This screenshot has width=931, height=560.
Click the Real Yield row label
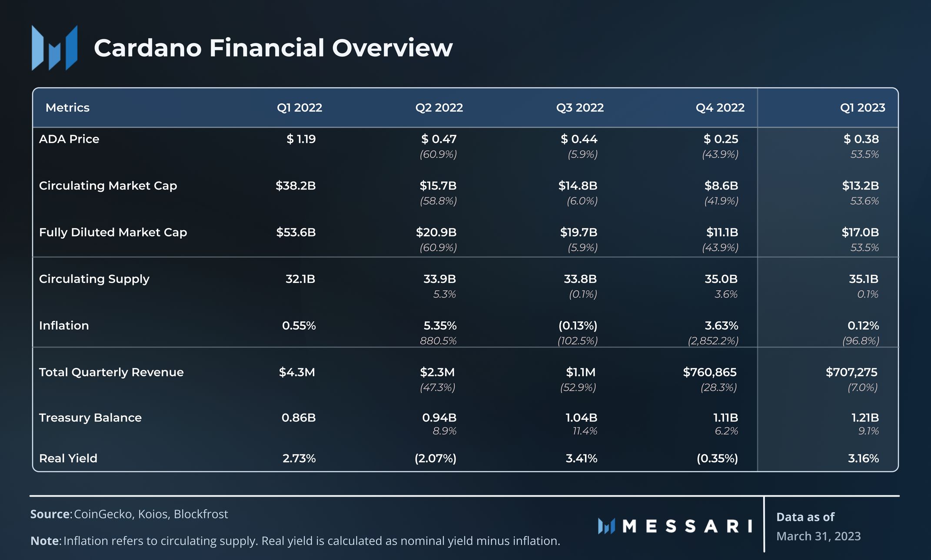coord(68,458)
